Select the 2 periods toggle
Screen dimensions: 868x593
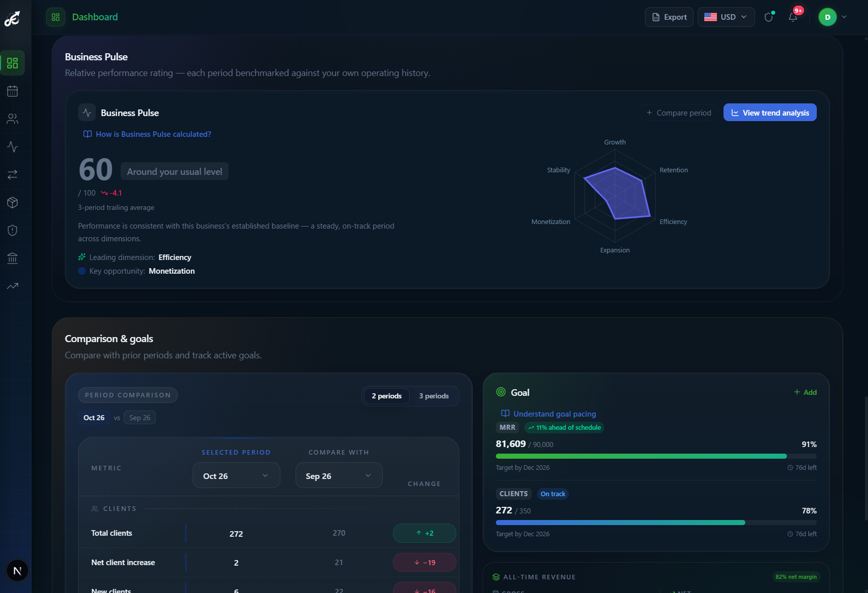coord(386,396)
